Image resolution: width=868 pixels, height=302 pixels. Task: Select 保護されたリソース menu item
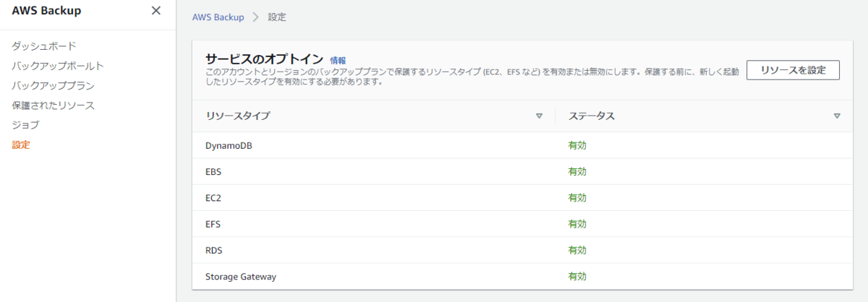click(x=53, y=105)
